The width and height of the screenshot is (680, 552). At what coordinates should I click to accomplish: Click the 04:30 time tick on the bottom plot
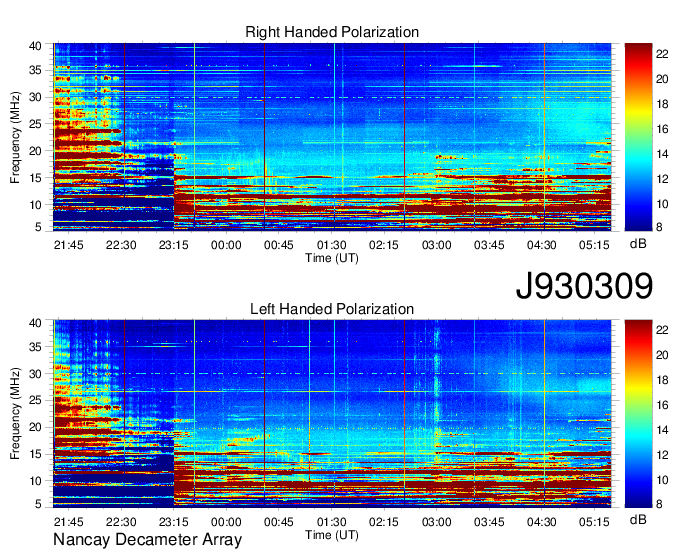point(542,522)
